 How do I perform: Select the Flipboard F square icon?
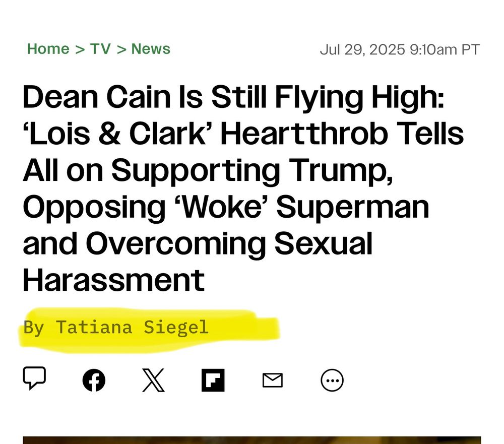coord(213,380)
